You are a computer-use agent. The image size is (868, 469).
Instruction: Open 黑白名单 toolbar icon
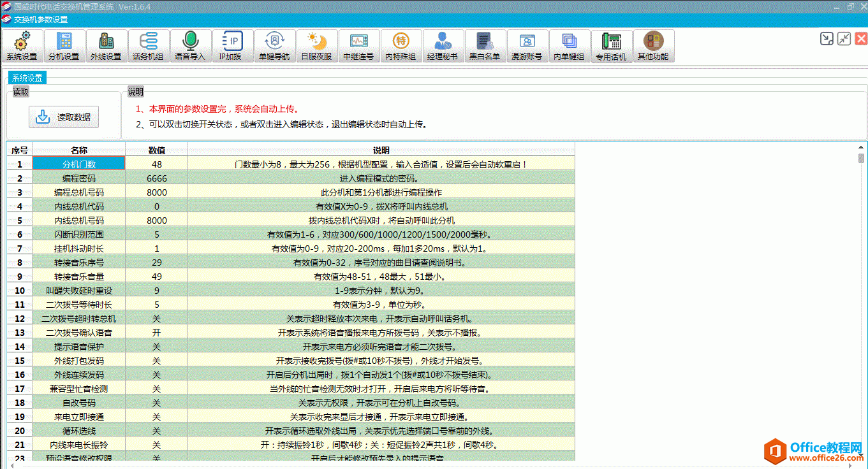pos(485,47)
